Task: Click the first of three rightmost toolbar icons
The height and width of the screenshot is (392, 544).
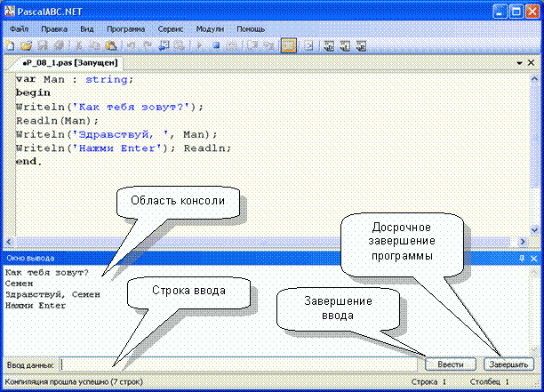Action: click(x=329, y=45)
